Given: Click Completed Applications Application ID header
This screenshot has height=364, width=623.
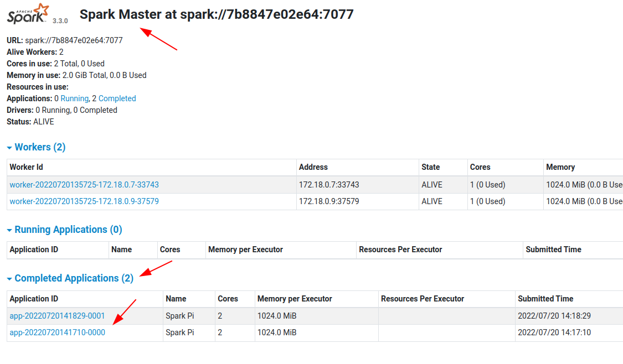Looking at the screenshot, I should coord(34,299).
